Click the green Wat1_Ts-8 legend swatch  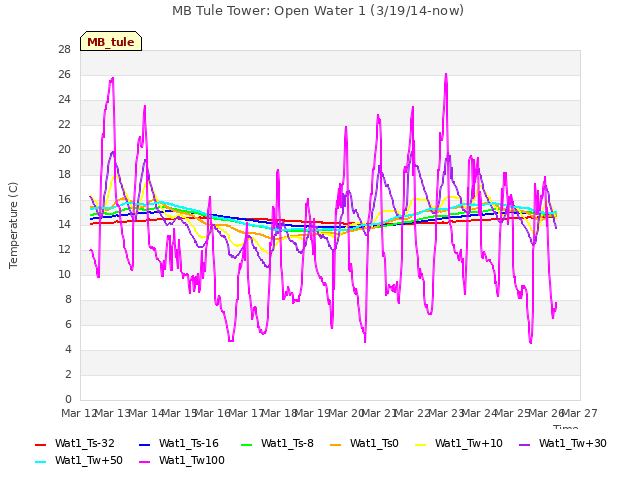(247, 444)
